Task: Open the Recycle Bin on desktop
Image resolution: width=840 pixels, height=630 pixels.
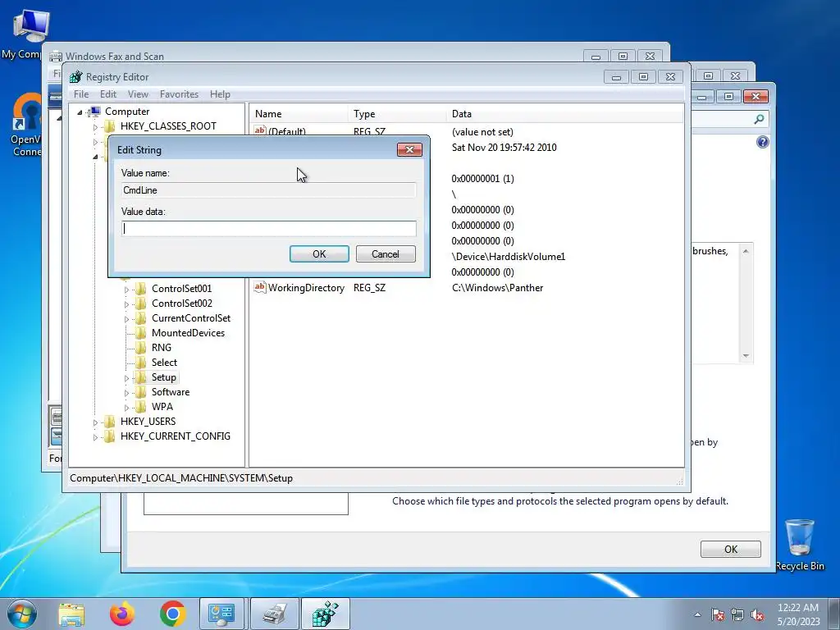Action: (x=800, y=545)
